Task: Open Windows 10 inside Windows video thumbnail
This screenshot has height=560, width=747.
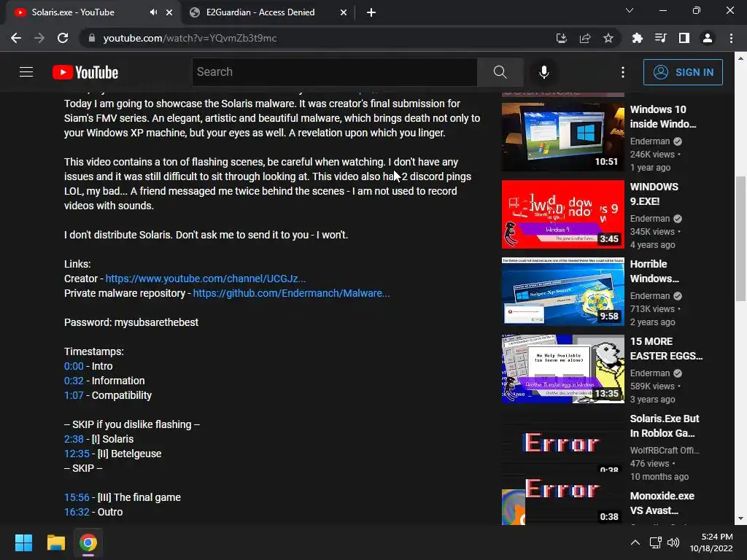Action: 562,136
